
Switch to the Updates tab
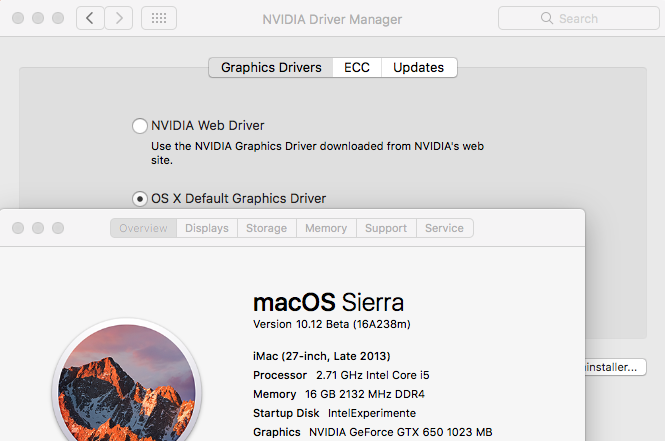point(418,67)
